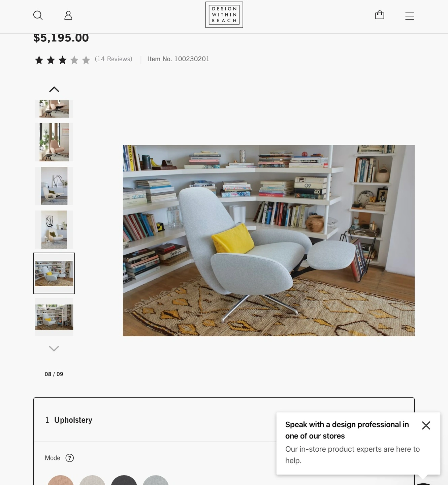This screenshot has width=448, height=485.
Task: Show previous thumbnails with up chevron
Action: point(54,90)
